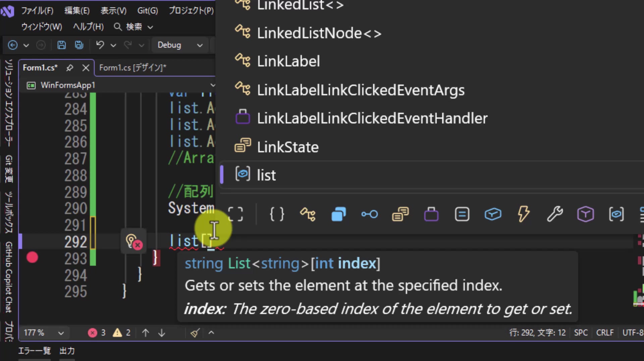Toggle the blue structures filter icon

(x=339, y=214)
